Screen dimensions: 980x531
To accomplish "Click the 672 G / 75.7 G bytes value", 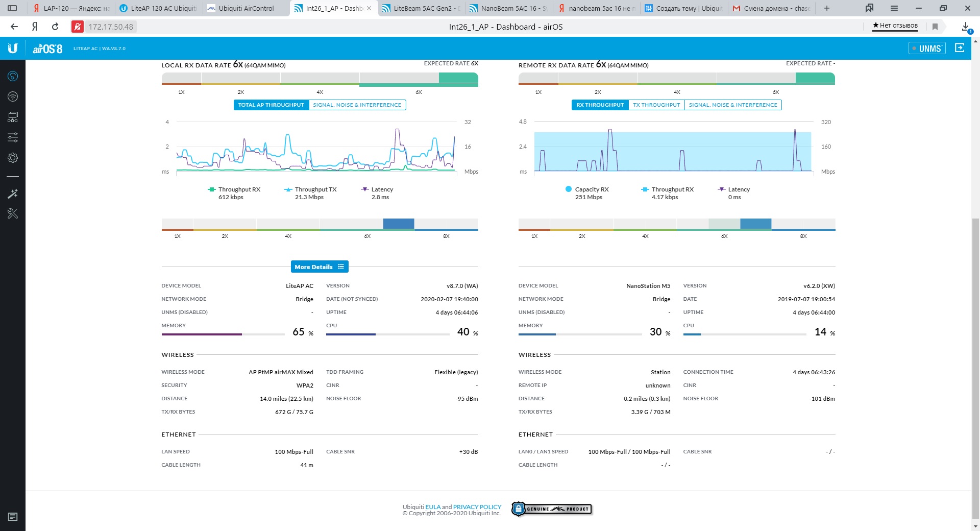I will (x=294, y=412).
